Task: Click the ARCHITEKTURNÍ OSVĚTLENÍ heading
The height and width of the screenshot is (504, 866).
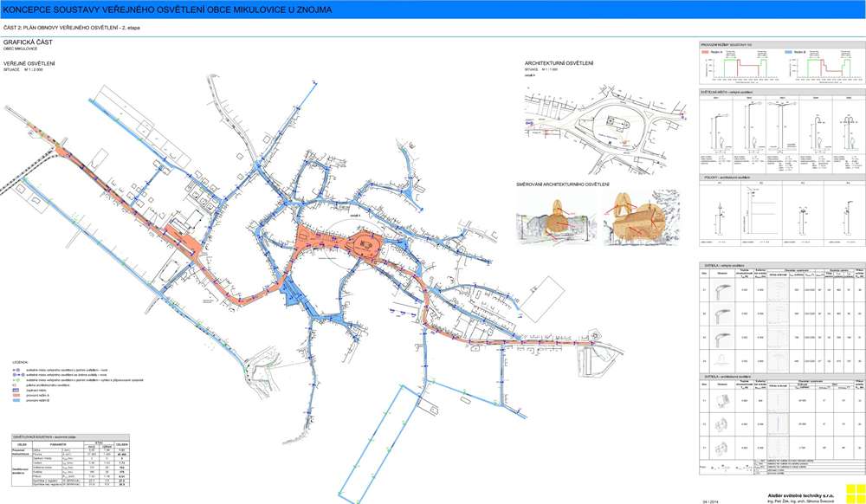Action: (559, 63)
